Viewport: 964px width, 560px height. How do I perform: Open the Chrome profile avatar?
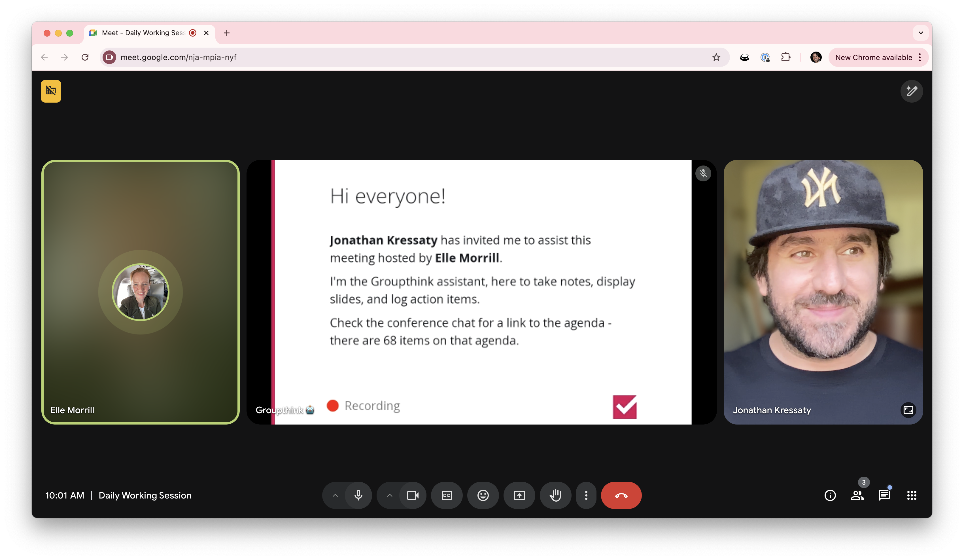click(816, 57)
